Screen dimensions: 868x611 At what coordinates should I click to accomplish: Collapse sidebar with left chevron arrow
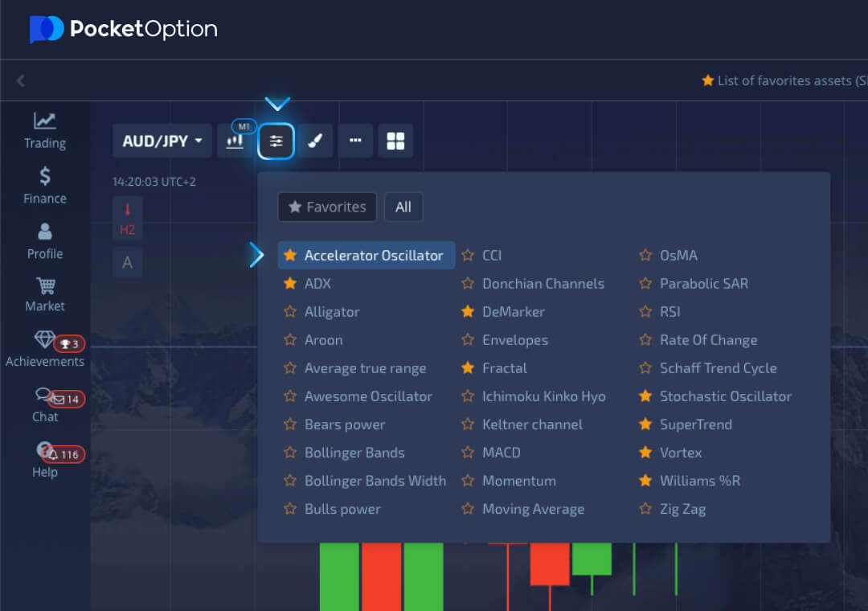(x=21, y=80)
